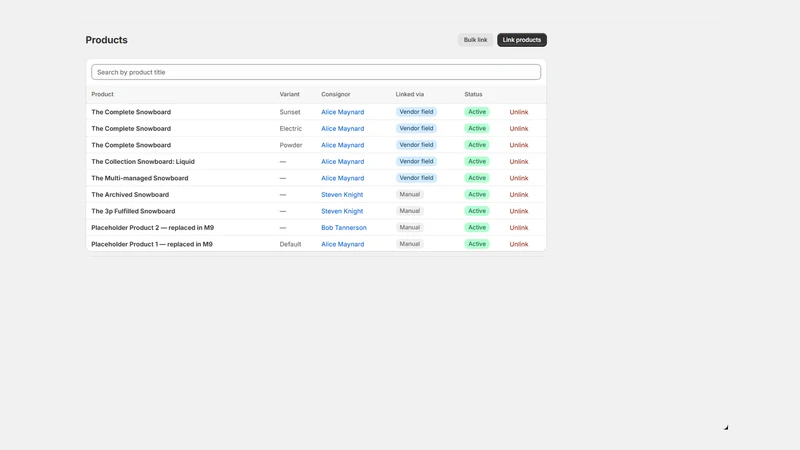The width and height of the screenshot is (800, 450).
Task: Click the Electric variant cell
Action: [x=290, y=129]
